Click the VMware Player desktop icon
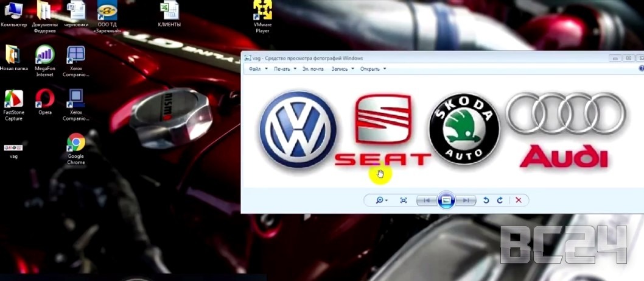The image size is (644, 281). pos(262,11)
